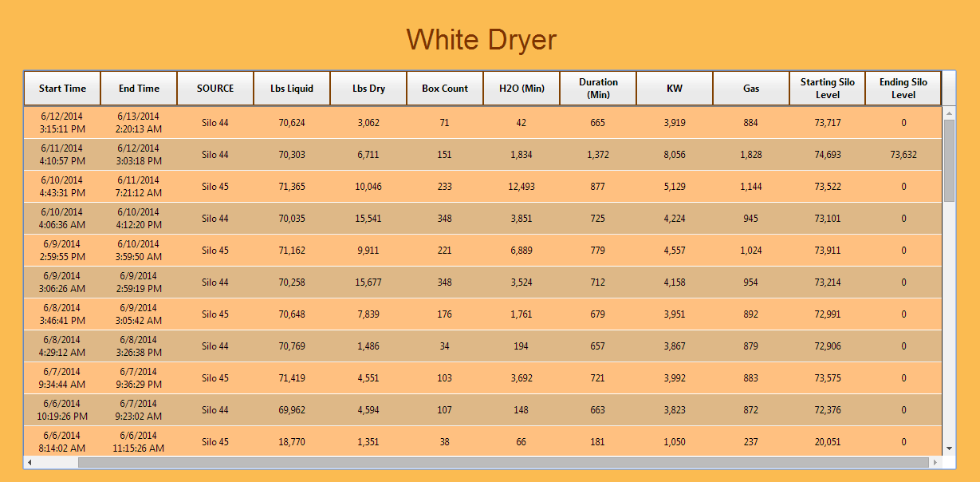Select Lbs Liquid value 70,624
980x482 pixels.
(292, 123)
